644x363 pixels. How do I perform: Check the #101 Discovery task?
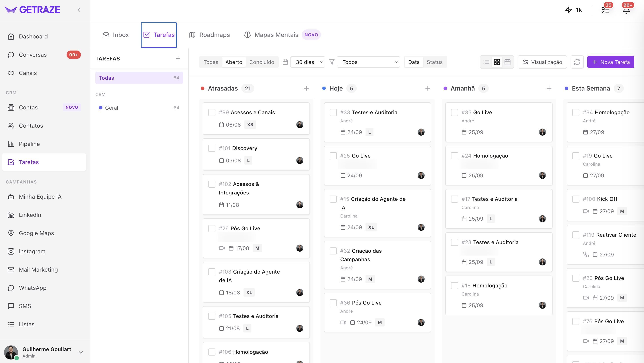point(212,148)
